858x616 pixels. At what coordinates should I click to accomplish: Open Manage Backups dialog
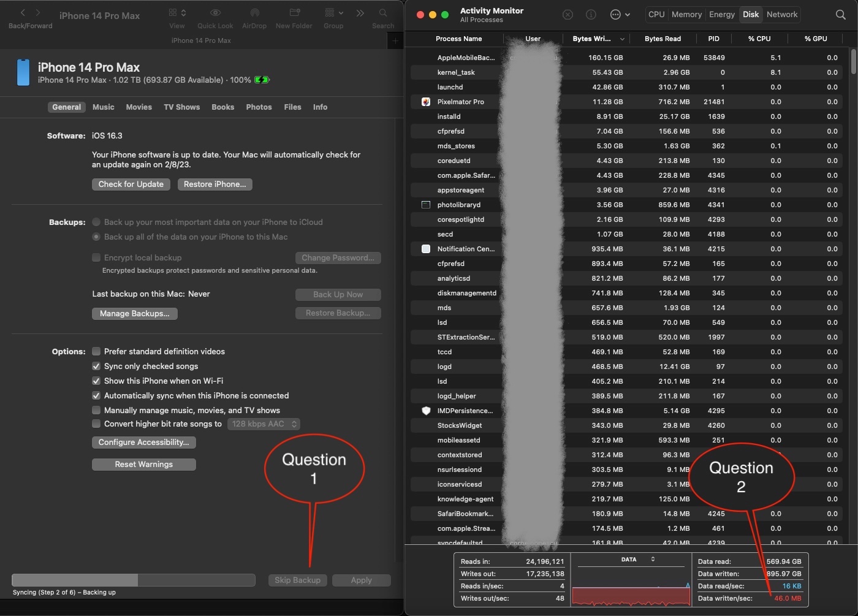[135, 314]
